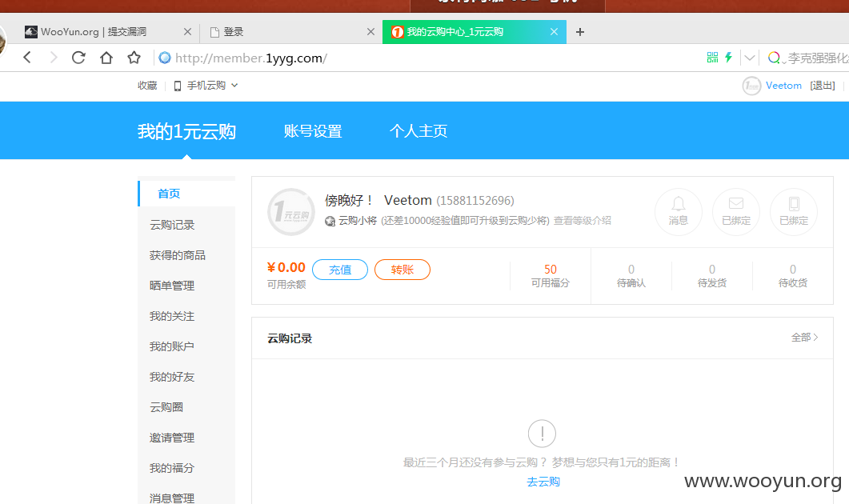
Task: Open 消息管理 in the sidebar
Action: [x=172, y=498]
